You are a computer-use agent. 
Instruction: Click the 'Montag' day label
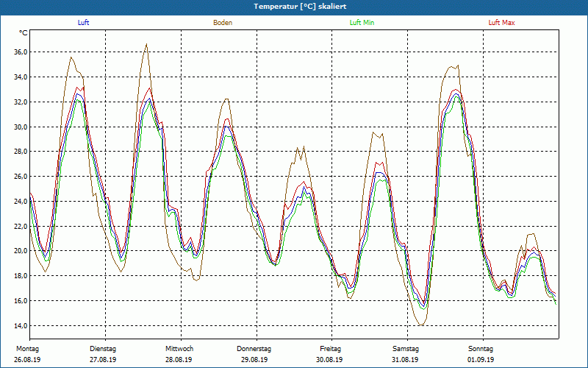coord(27,349)
